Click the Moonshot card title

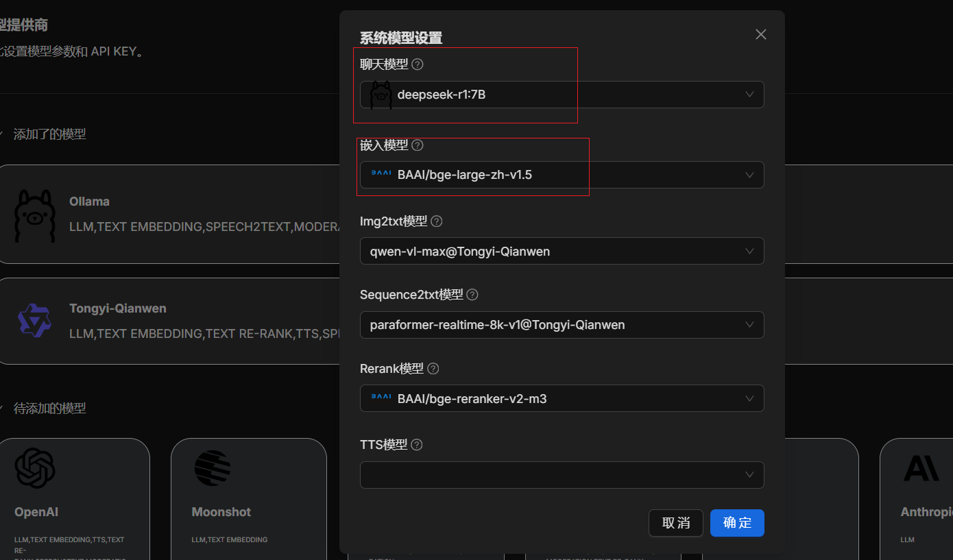pyautogui.click(x=221, y=512)
